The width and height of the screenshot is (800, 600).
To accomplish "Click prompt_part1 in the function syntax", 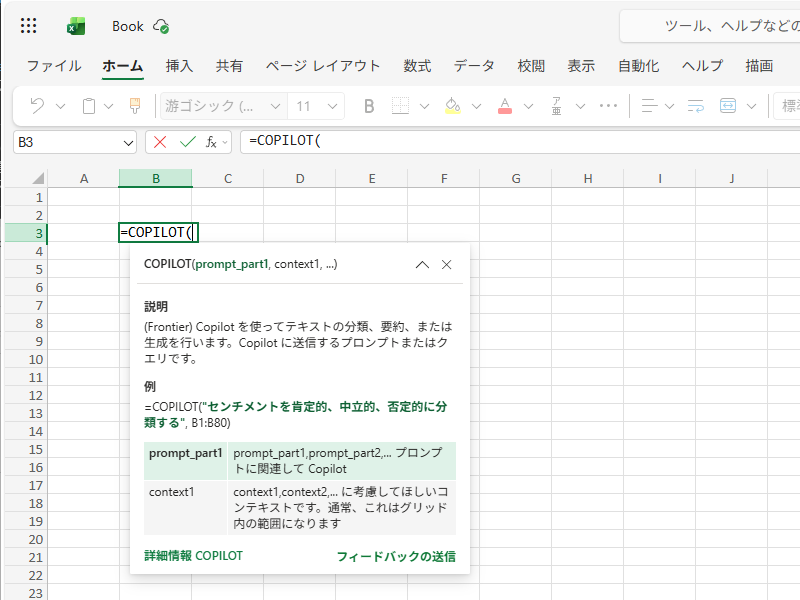I will [232, 264].
